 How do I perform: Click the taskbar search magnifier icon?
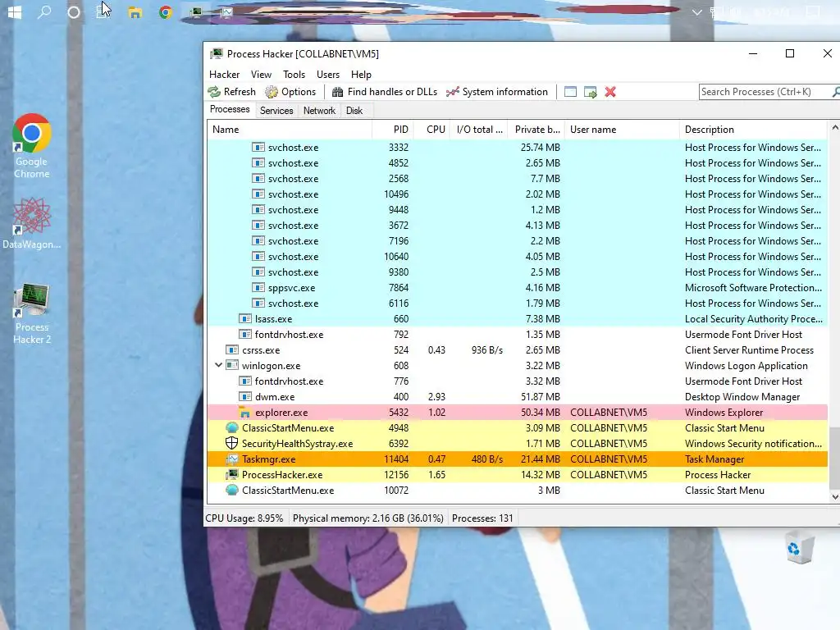(x=44, y=11)
